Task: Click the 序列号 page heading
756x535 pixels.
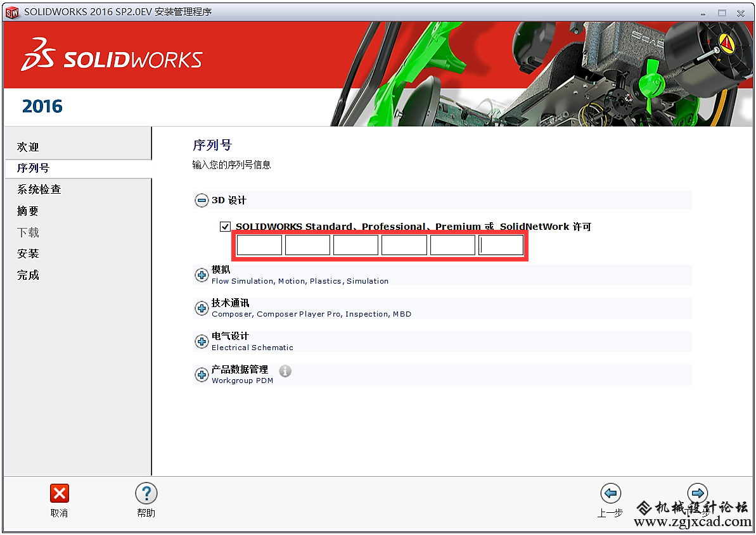Action: pyautogui.click(x=213, y=145)
